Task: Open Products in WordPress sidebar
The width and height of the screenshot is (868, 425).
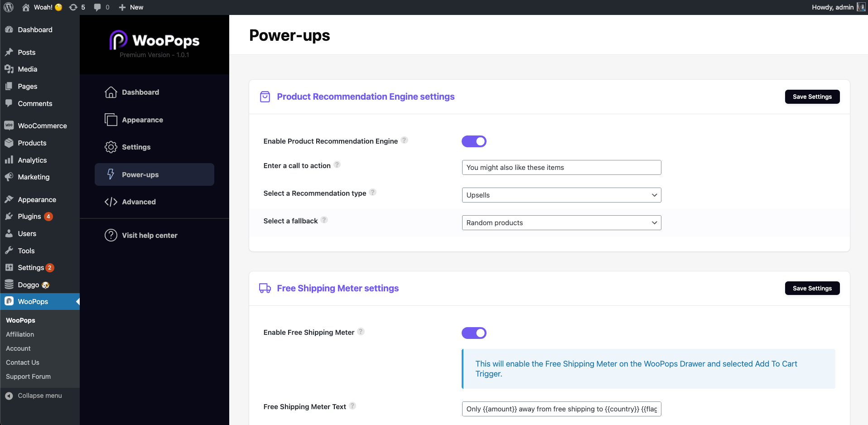Action: pos(40,143)
